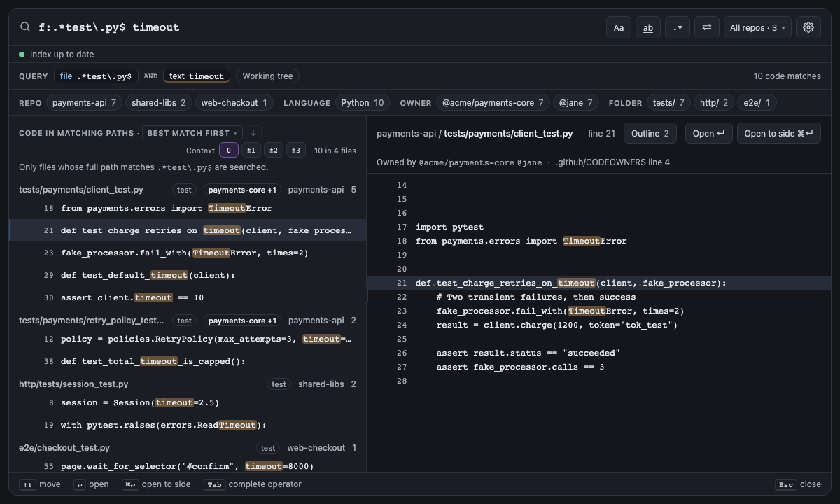Image resolution: width=840 pixels, height=504 pixels.
Task: Filter by web-checkout repo
Action: (234, 103)
